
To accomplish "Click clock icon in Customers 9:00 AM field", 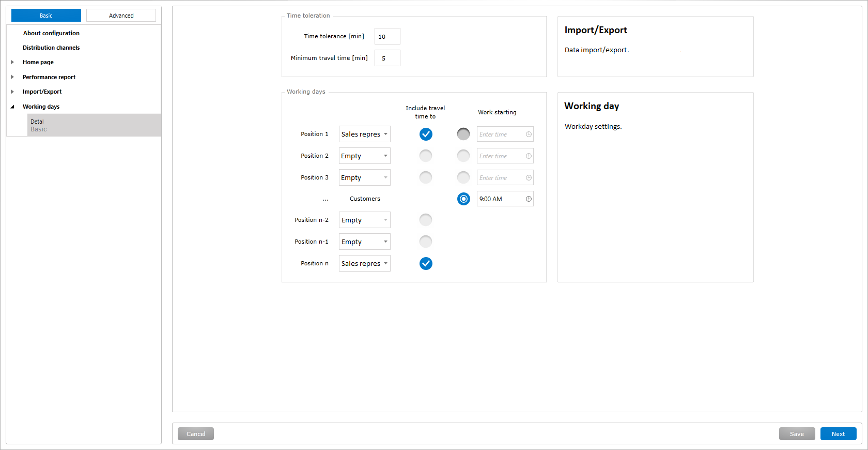I will click(529, 199).
